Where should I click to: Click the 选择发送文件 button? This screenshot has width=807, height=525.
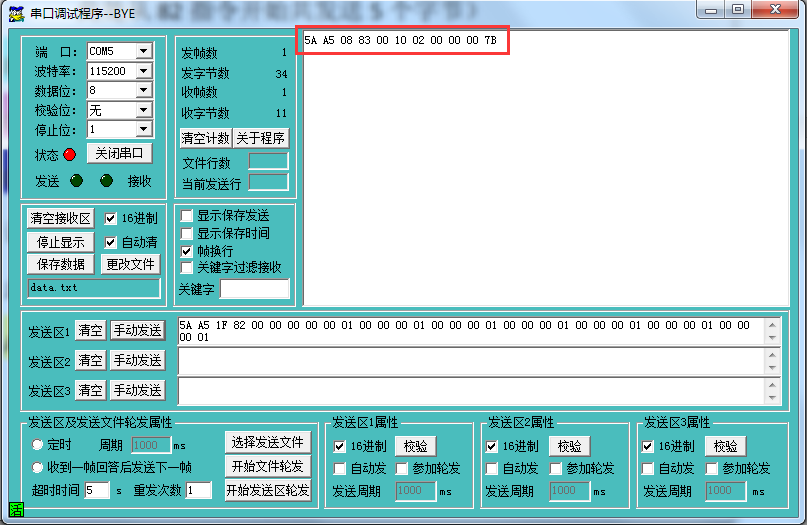click(268, 442)
